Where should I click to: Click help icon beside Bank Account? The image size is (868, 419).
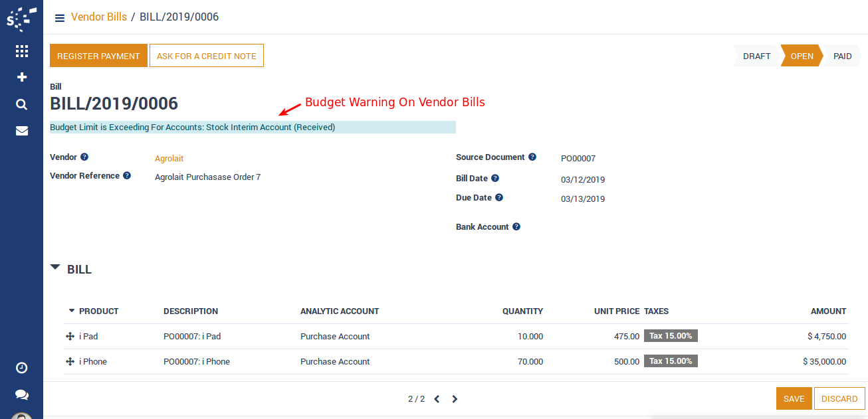coord(516,227)
